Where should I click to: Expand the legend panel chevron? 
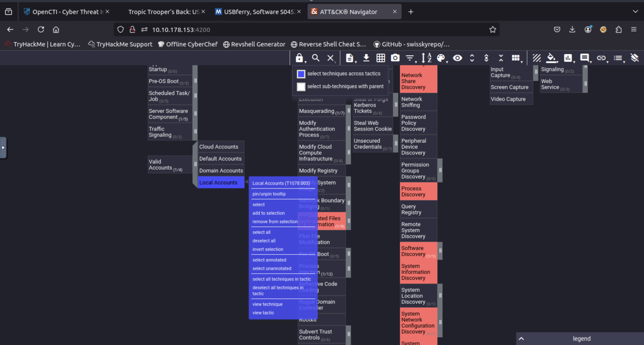coord(521,338)
